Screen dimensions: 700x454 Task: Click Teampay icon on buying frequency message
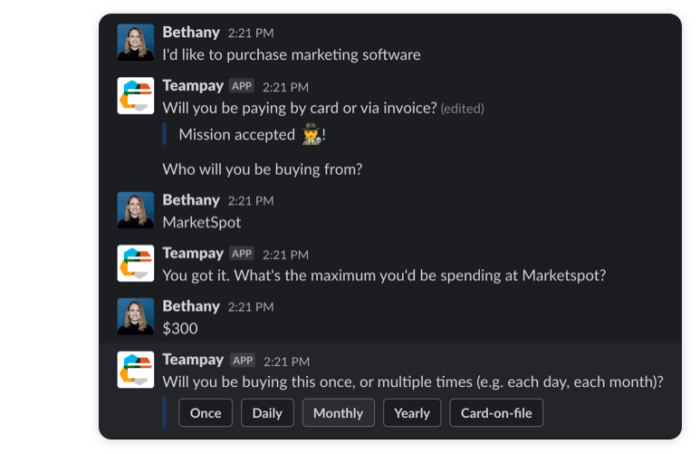pos(135,369)
